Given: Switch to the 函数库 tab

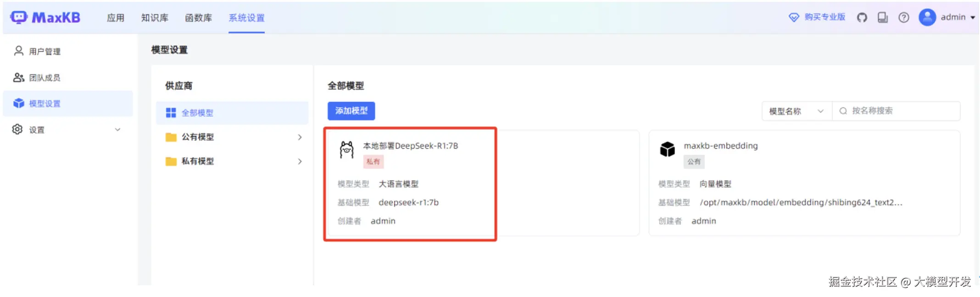Looking at the screenshot, I should (198, 18).
